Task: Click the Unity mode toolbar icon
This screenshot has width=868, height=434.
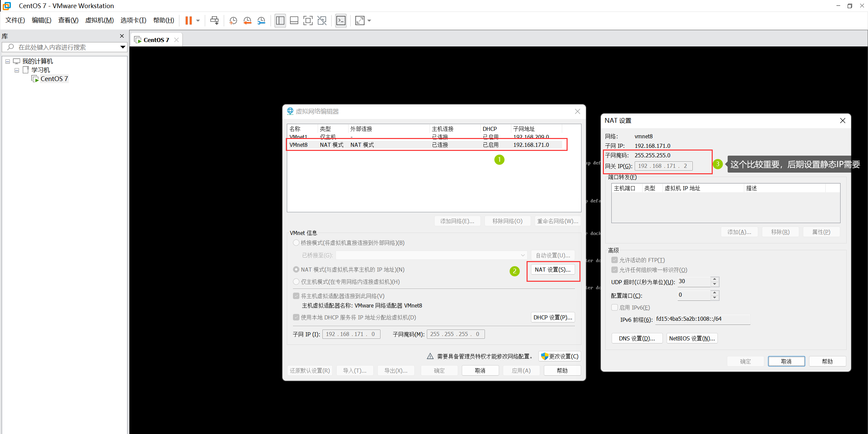Action: (322, 21)
